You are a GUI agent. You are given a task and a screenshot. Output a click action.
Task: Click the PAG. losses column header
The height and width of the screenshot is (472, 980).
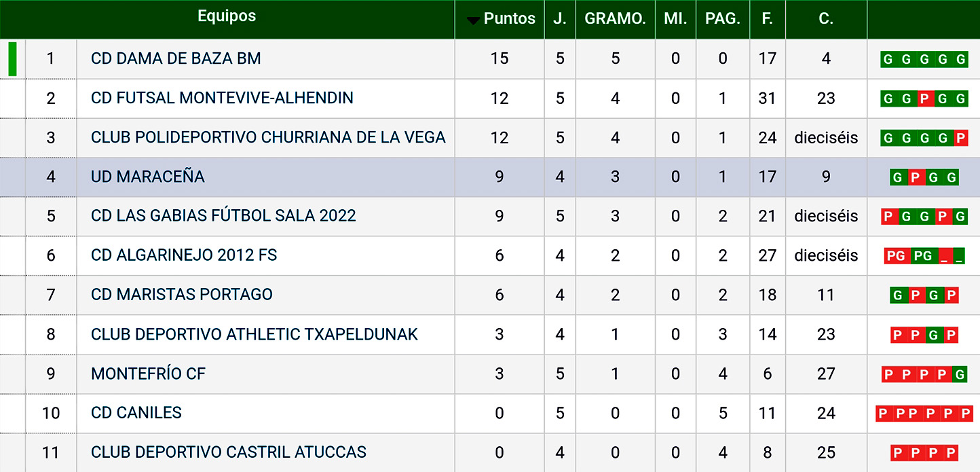722,19
